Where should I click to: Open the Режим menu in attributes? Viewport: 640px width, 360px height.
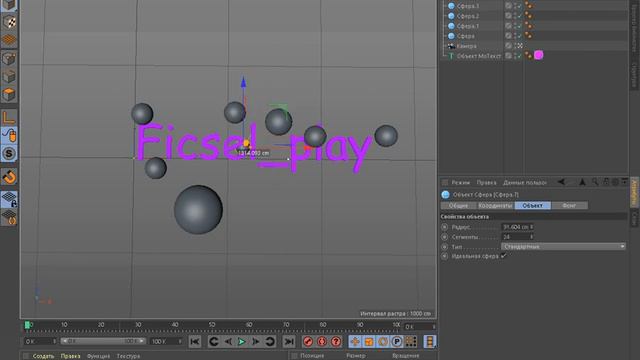point(460,182)
